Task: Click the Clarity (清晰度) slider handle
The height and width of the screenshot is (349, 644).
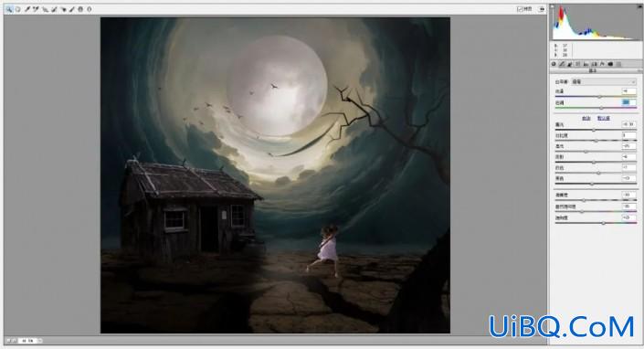Action: click(584, 200)
